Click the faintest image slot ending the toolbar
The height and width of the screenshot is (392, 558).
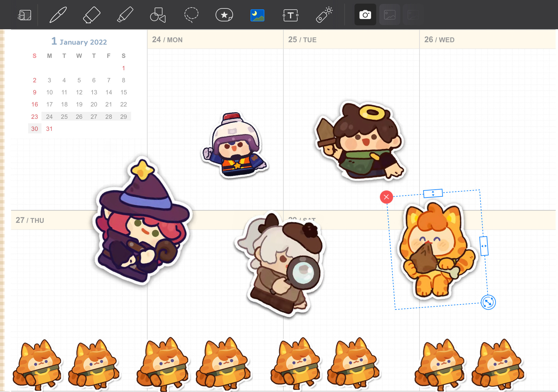click(413, 14)
